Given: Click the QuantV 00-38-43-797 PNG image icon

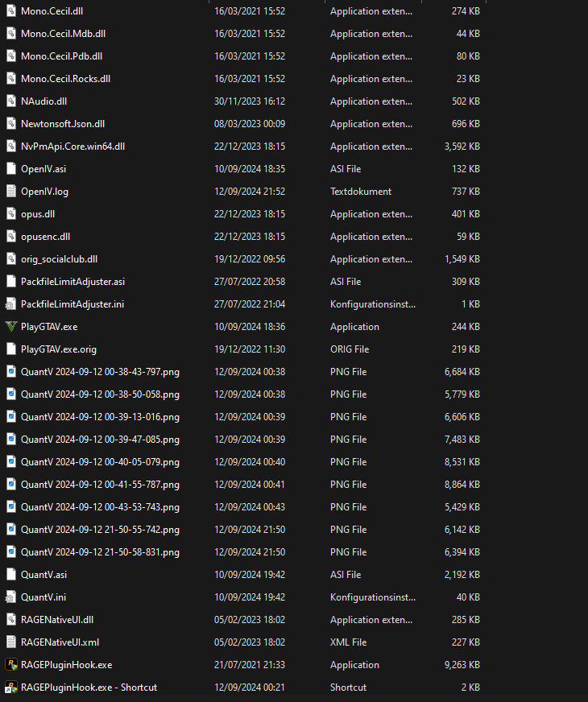Looking at the screenshot, I should [11, 372].
